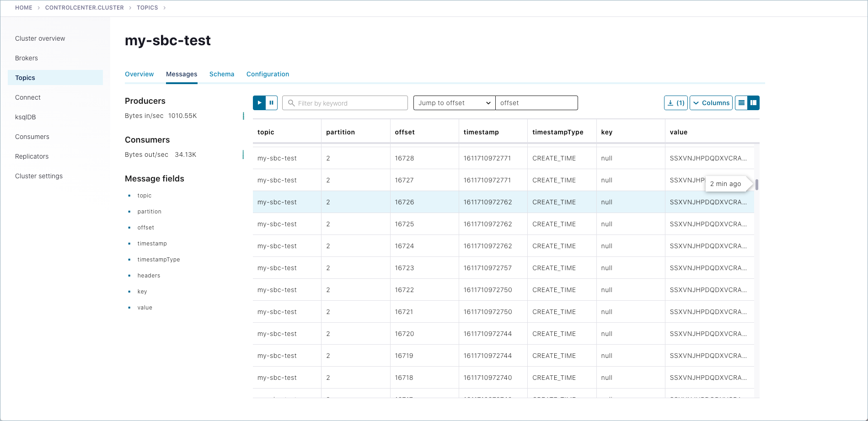Image resolution: width=868 pixels, height=421 pixels.
Task: Go to the Configuration tab
Action: 268,74
